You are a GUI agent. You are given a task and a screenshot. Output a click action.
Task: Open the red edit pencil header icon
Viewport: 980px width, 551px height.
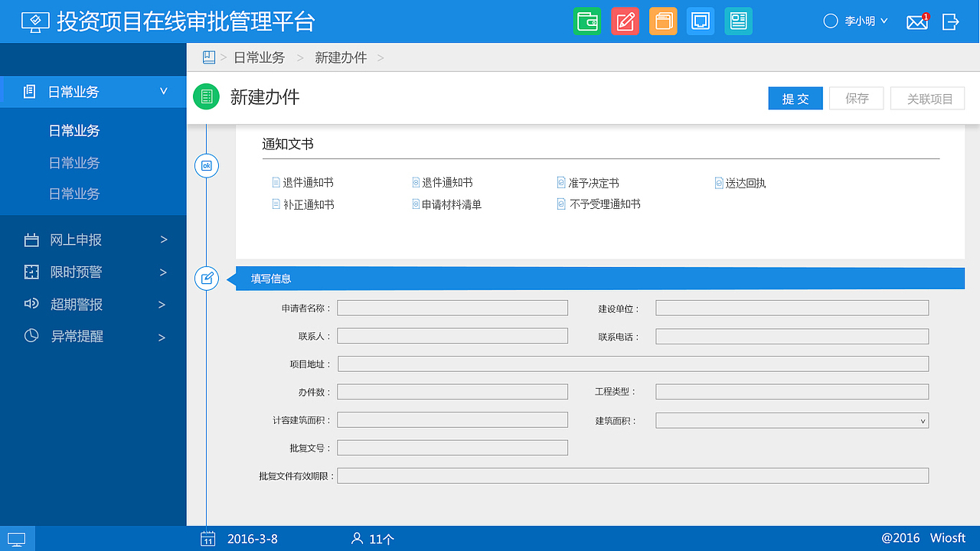click(x=626, y=21)
